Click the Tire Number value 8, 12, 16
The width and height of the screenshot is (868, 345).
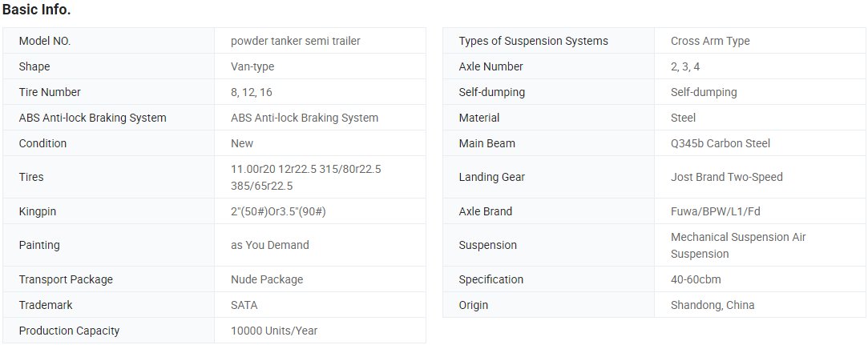coord(252,92)
